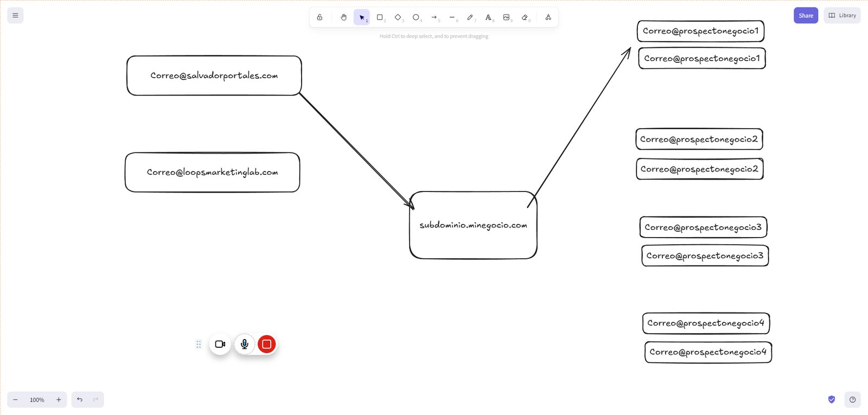Select the Correo@salvadorportales.com box
This screenshot has height=415, width=868.
coord(214,75)
